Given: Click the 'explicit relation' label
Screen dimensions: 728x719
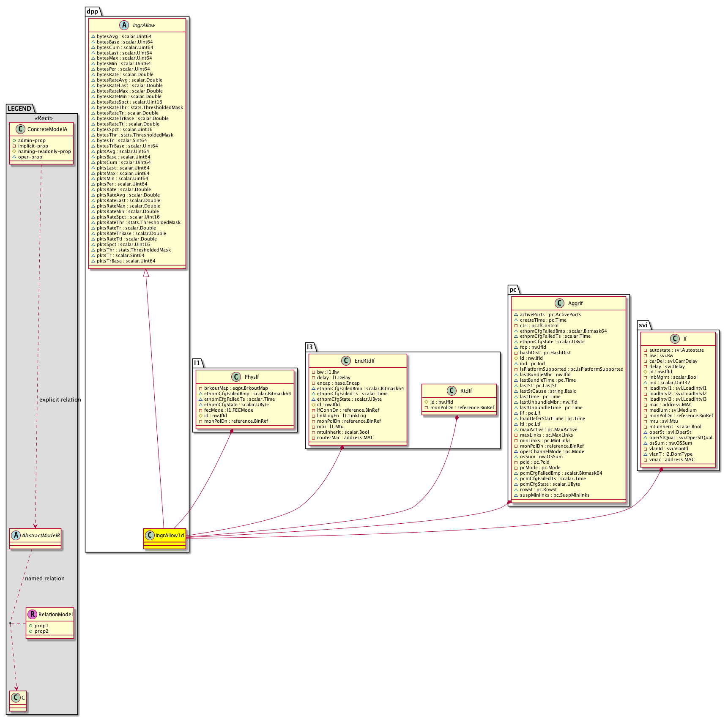Looking at the screenshot, I should click(x=60, y=400).
